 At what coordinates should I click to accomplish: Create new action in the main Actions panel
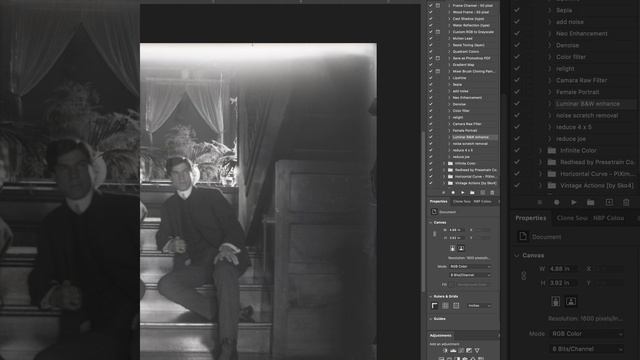point(483,193)
